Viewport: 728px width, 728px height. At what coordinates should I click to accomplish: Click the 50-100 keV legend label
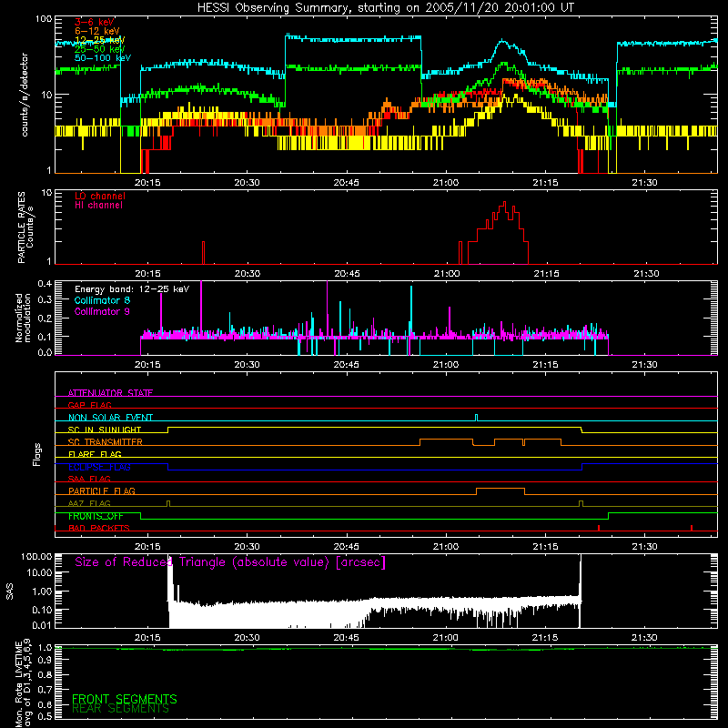coord(103,58)
